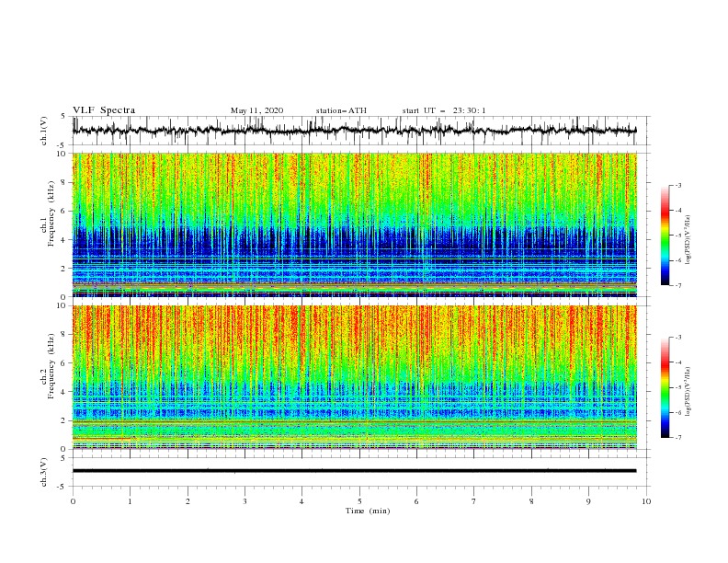Screen dimensions: 728x563
Task: Click time axis tick label "1"
Action: coord(130,501)
